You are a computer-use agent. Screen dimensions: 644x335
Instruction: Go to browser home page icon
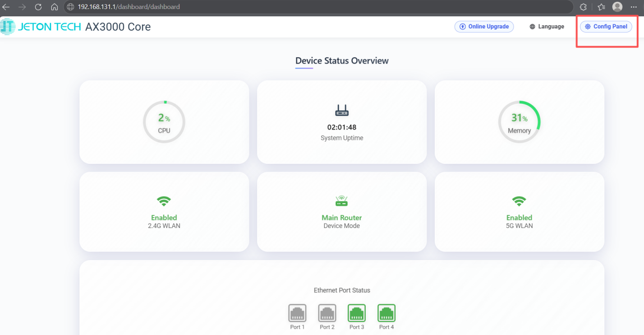pos(55,7)
